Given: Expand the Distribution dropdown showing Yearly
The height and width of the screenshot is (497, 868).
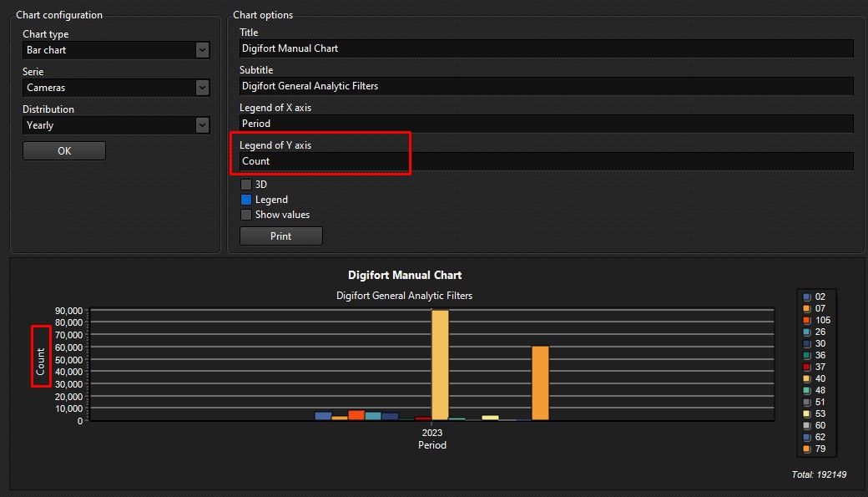Looking at the screenshot, I should pos(116,125).
